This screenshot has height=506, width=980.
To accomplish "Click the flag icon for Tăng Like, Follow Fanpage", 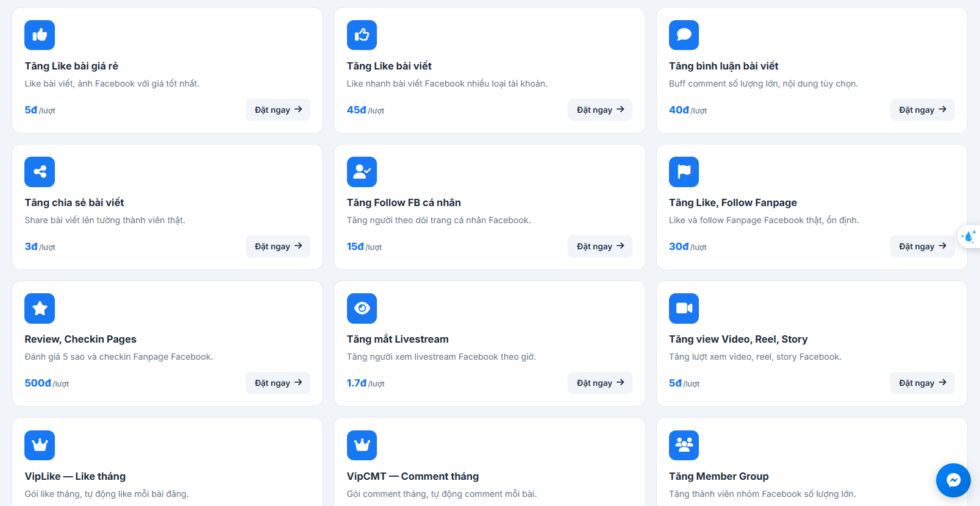I will tap(684, 172).
